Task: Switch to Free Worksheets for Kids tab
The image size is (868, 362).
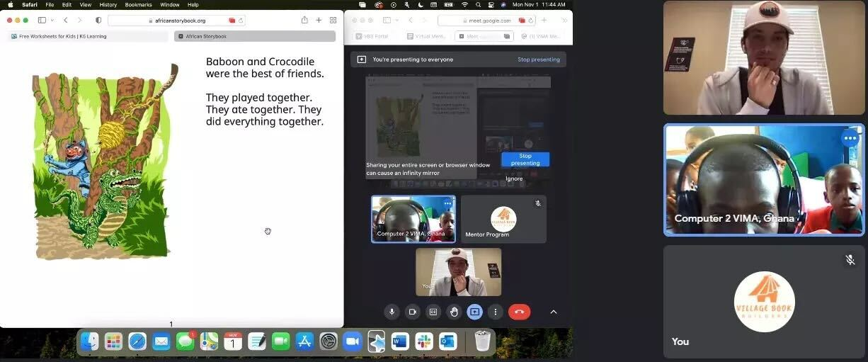Action: pyautogui.click(x=88, y=36)
